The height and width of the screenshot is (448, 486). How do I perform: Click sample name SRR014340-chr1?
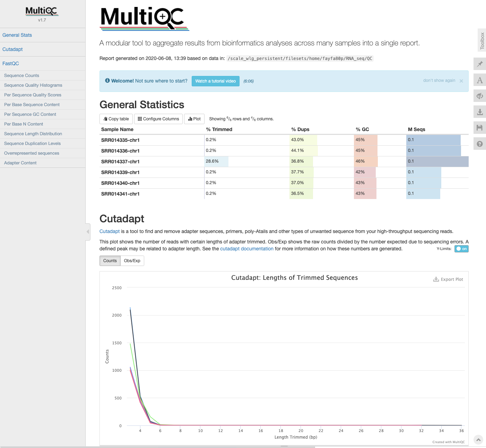[x=120, y=183]
